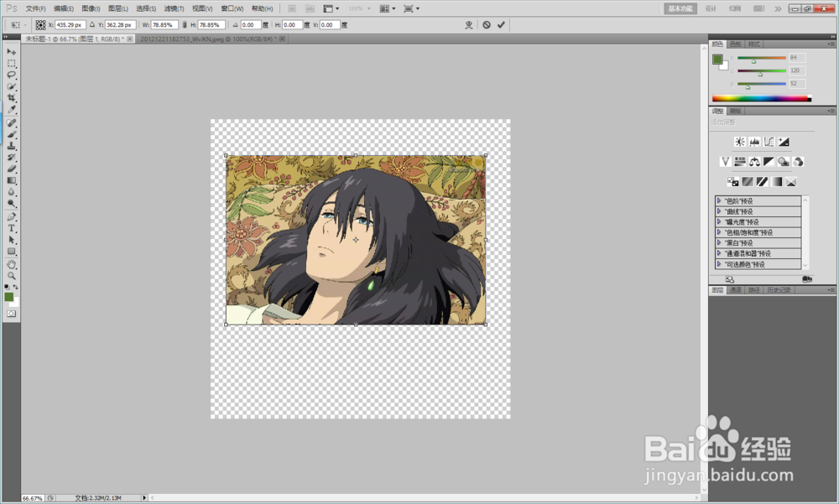Image resolution: width=839 pixels, height=504 pixels.
Task: Switch to the 色板 tab
Action: pos(736,44)
